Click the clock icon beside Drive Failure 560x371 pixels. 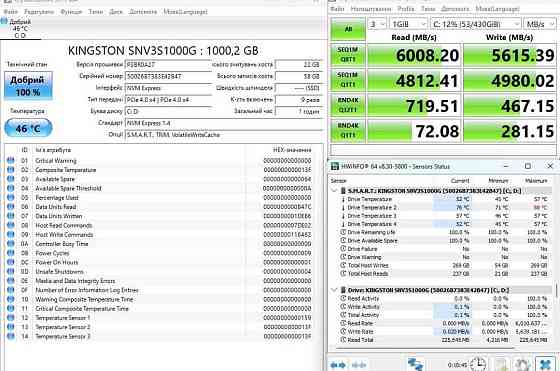(343, 249)
